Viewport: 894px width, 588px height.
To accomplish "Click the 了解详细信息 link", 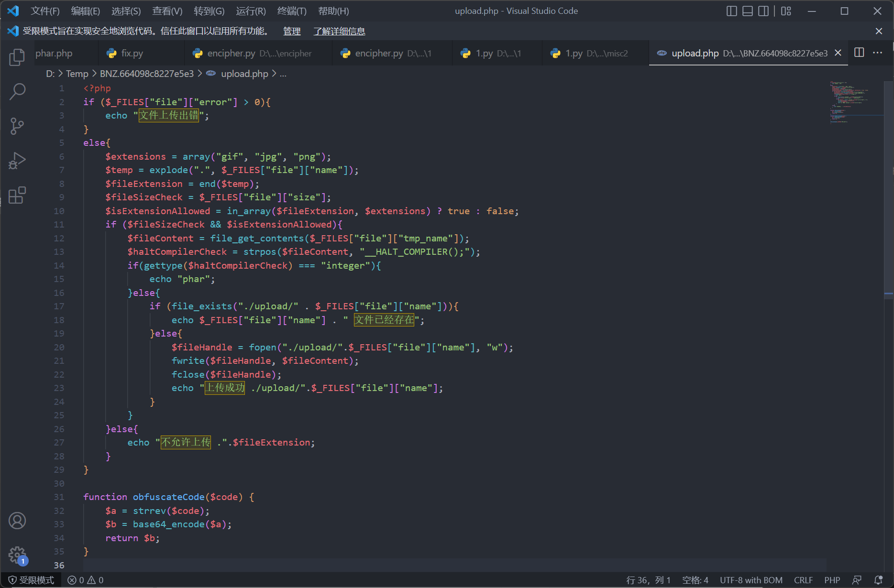I will point(339,31).
